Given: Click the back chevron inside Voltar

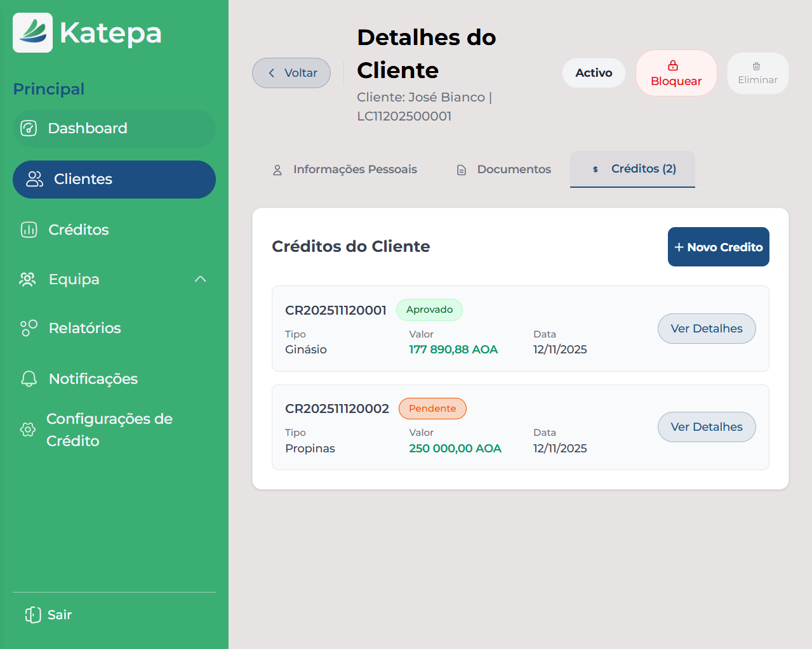Looking at the screenshot, I should click(270, 73).
